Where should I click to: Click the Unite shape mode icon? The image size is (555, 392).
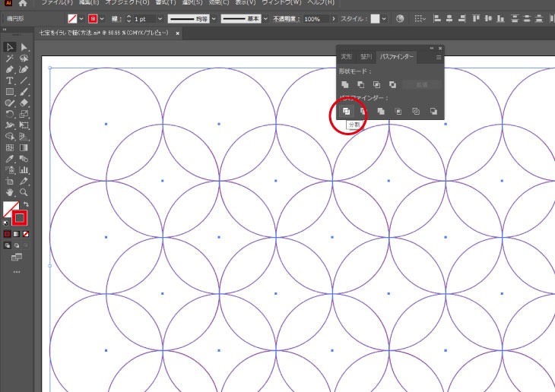coord(345,84)
